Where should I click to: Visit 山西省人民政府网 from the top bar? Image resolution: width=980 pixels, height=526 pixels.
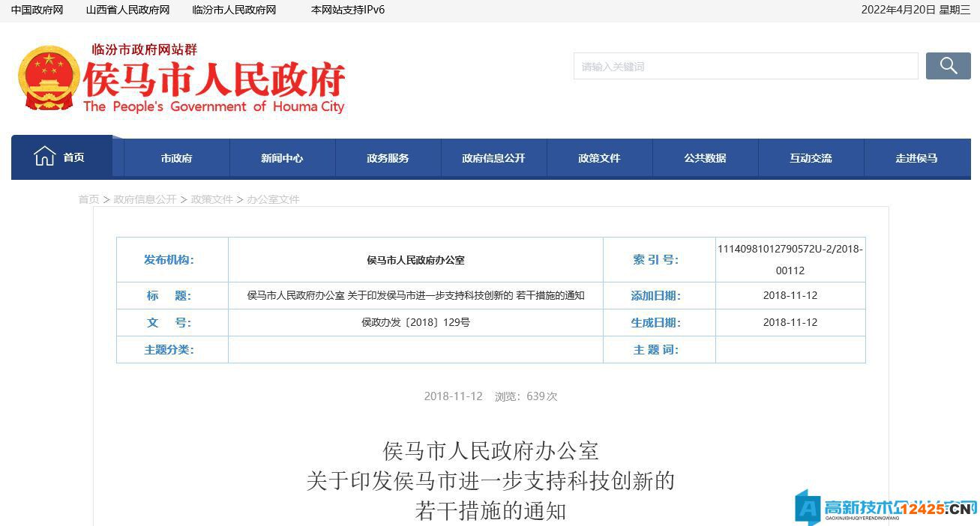[x=126, y=10]
